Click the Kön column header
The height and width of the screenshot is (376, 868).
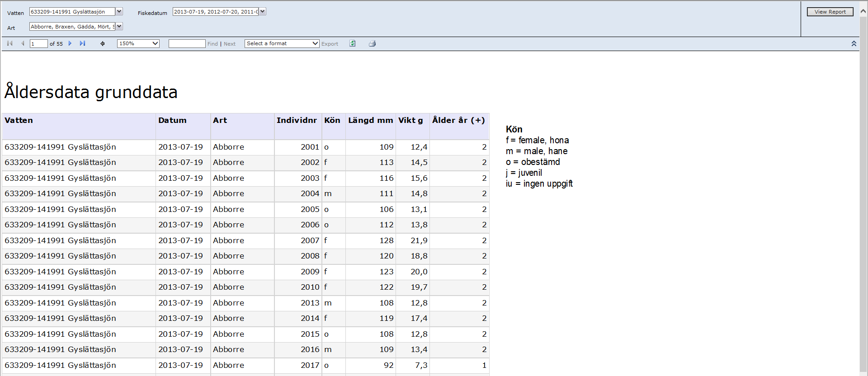point(334,126)
